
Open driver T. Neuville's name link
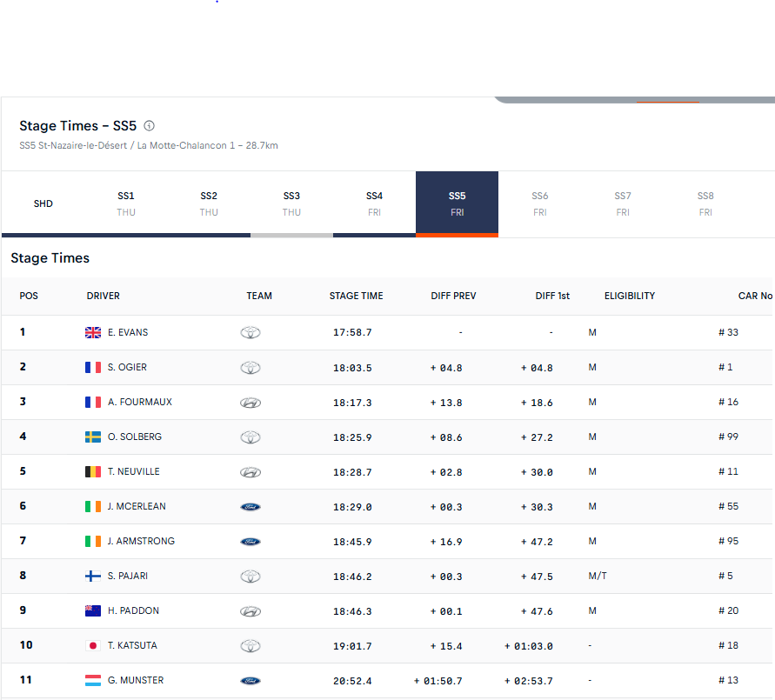(x=133, y=471)
